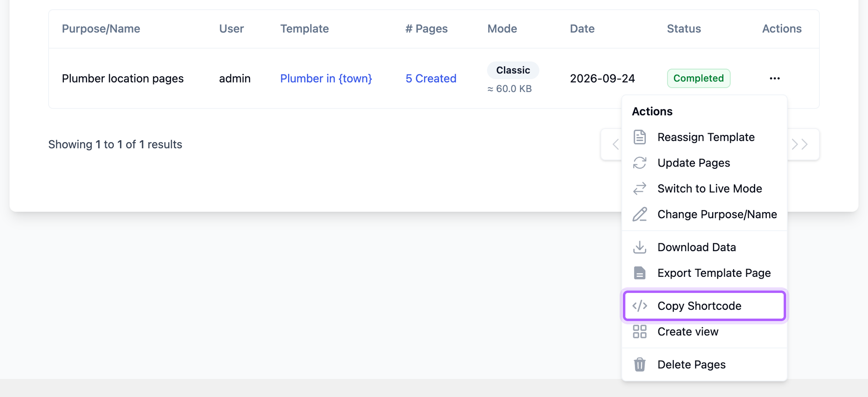868x397 pixels.
Task: Click the Status column header
Action: point(684,29)
